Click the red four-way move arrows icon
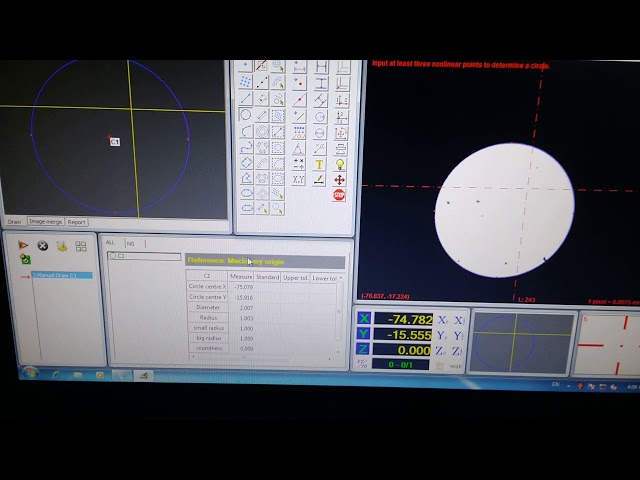This screenshot has width=640, height=480. [339, 180]
